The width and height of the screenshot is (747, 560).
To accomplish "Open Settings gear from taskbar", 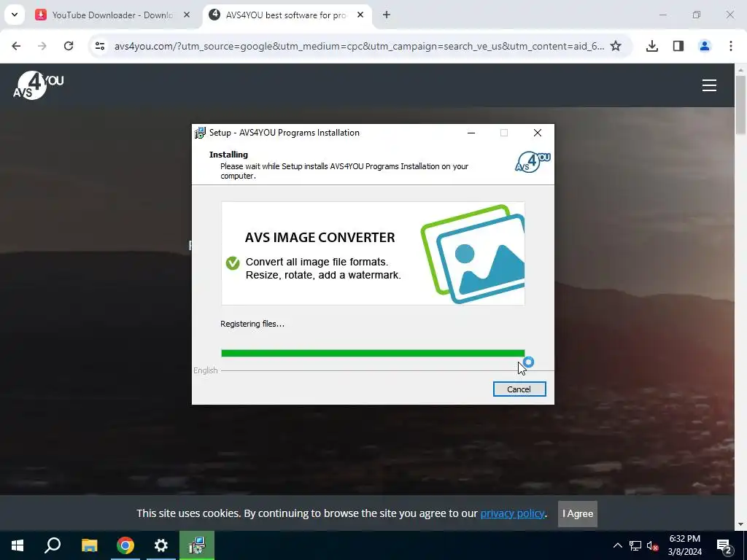I will click(x=161, y=545).
